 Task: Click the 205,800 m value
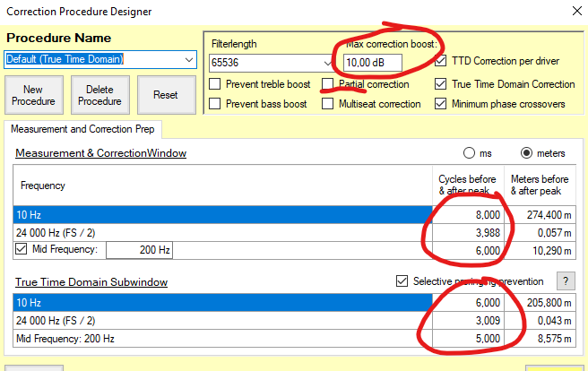549,302
